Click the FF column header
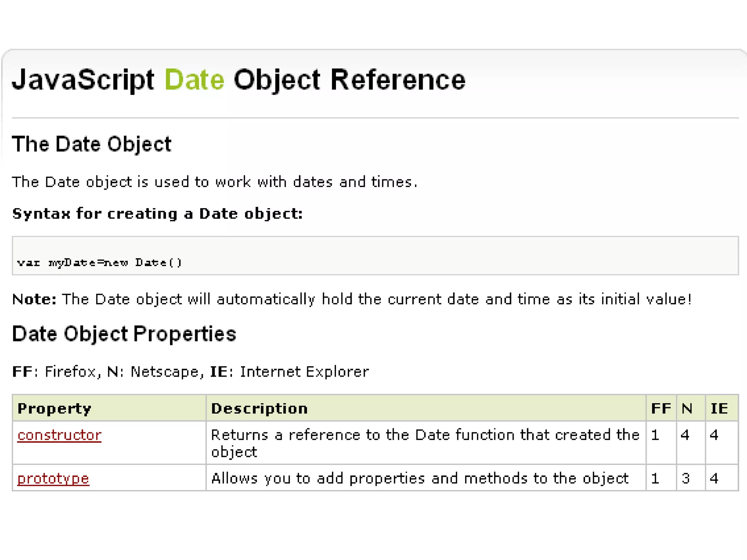This screenshot has width=747, height=560. point(661,408)
